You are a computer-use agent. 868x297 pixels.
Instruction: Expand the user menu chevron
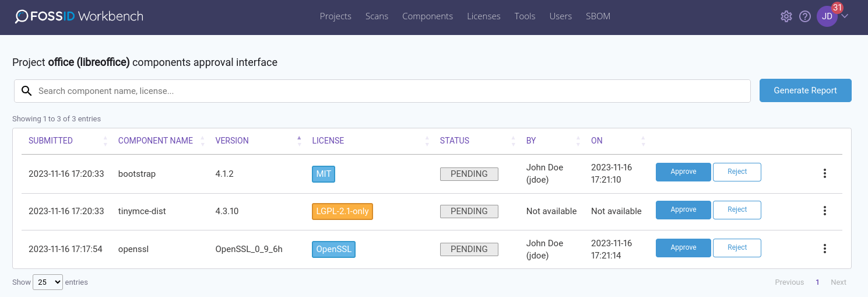point(845,16)
